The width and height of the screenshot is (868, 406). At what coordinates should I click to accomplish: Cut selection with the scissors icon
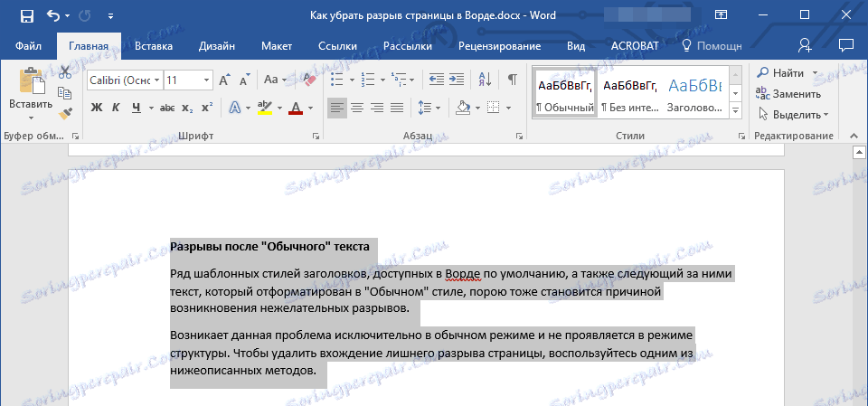[x=65, y=72]
